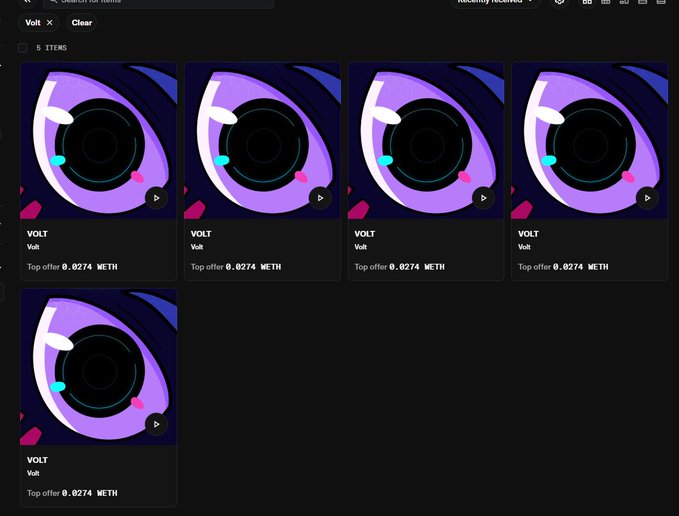Click the 5 ITEMS count label
The image size is (679, 516).
51,48
